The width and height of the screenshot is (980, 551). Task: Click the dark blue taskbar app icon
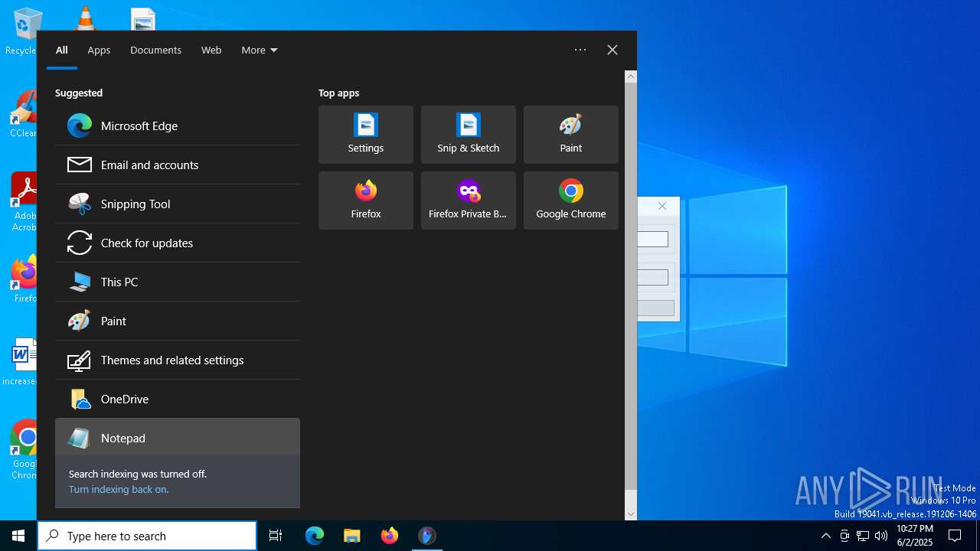pyautogui.click(x=427, y=536)
